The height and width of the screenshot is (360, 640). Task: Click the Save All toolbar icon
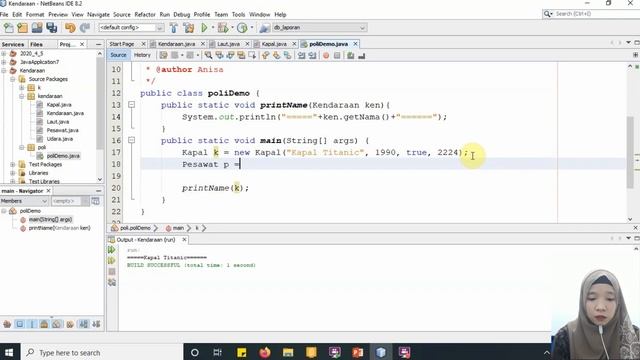pos(51,28)
